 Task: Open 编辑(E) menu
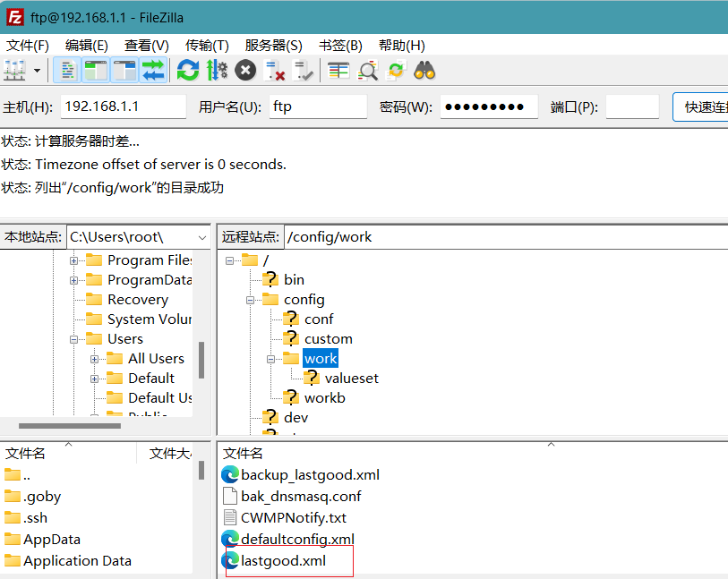pos(86,46)
